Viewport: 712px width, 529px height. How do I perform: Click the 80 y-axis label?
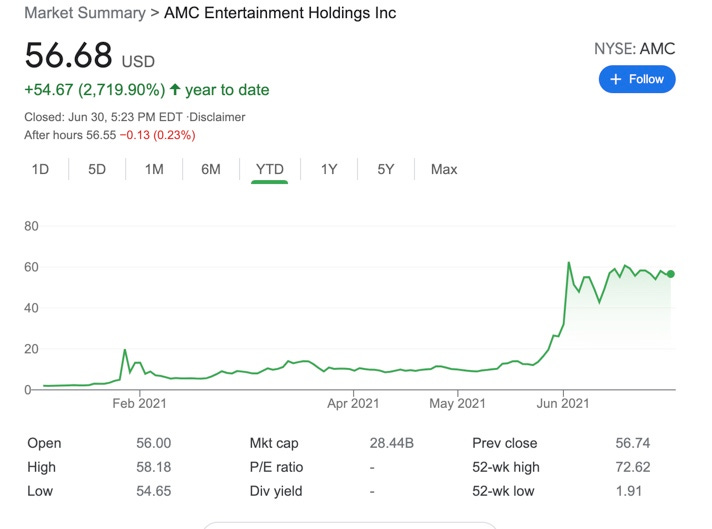[31, 226]
